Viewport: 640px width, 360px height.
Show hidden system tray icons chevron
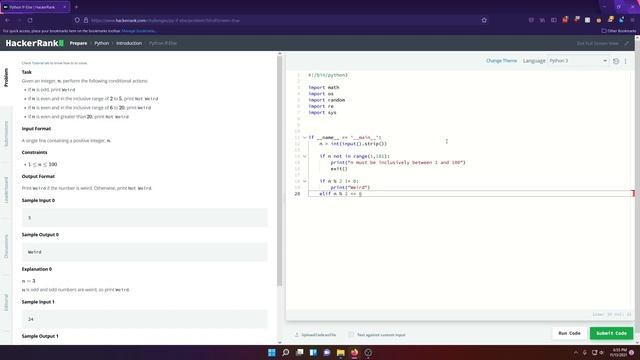click(576, 353)
